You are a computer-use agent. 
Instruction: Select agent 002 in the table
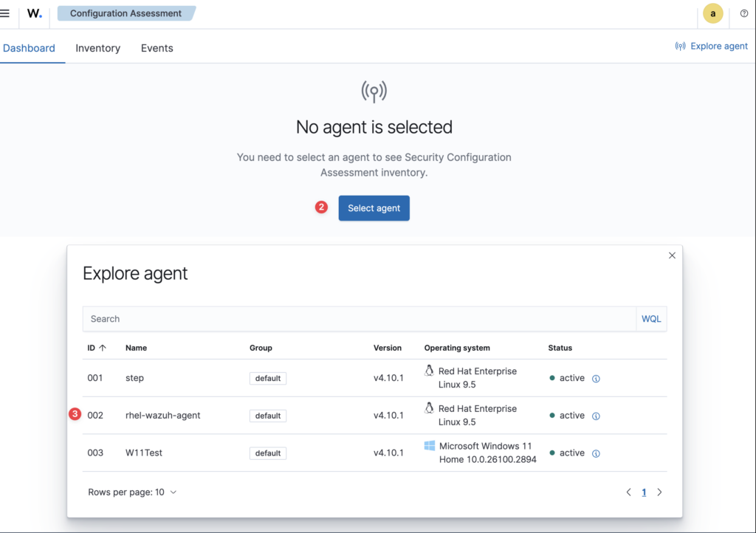pyautogui.click(x=95, y=416)
